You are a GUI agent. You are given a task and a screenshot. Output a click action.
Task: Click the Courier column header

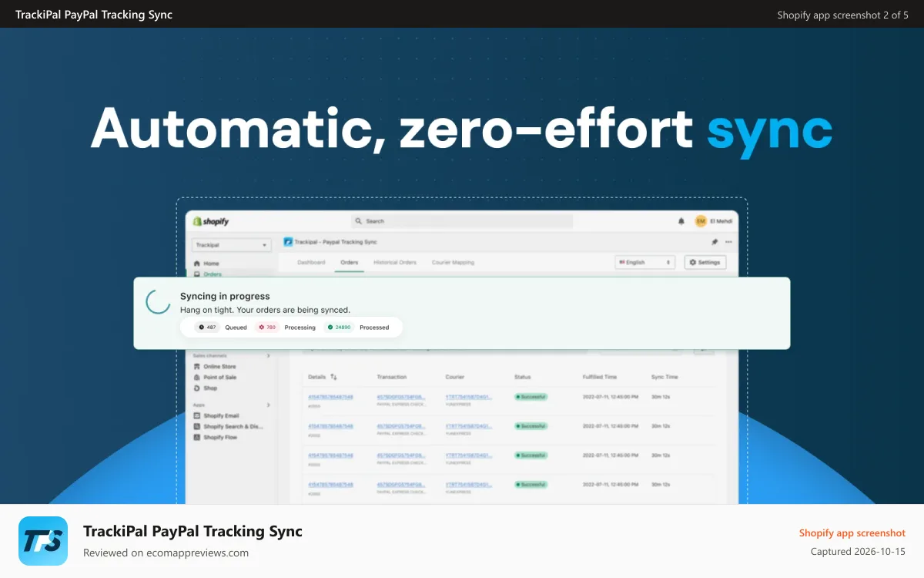point(454,377)
